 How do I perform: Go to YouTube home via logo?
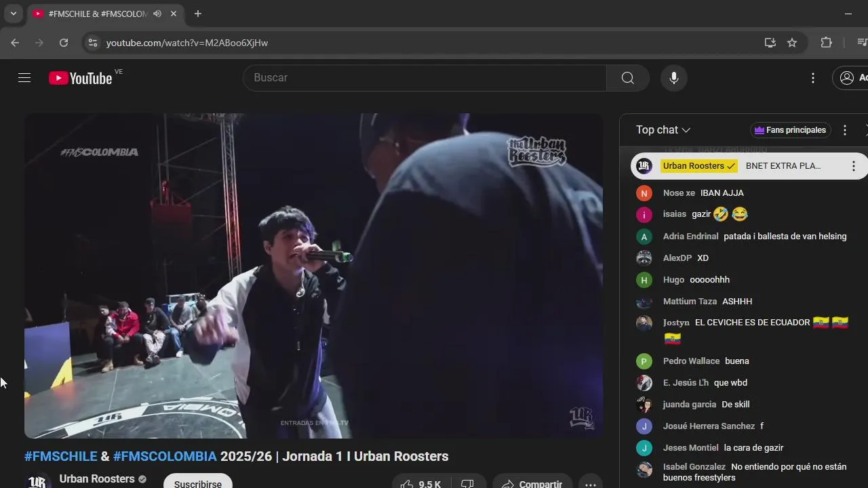pyautogui.click(x=80, y=78)
